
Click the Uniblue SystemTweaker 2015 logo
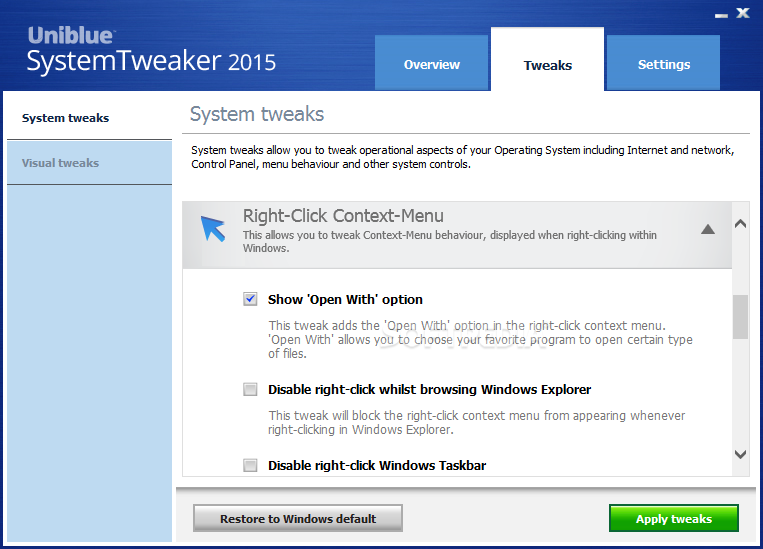coord(151,50)
